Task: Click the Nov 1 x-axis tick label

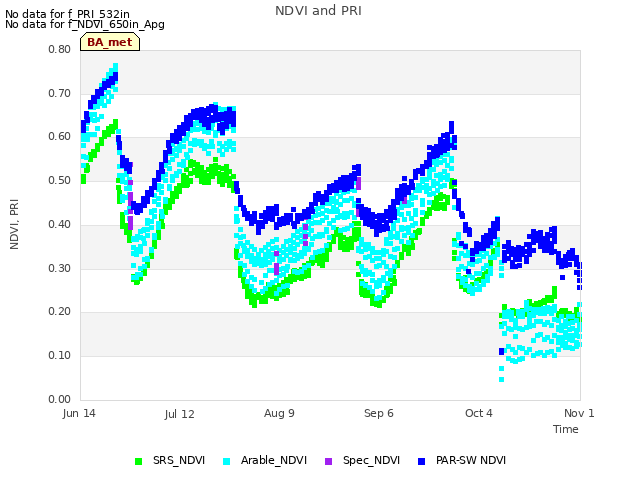Action: [x=579, y=413]
